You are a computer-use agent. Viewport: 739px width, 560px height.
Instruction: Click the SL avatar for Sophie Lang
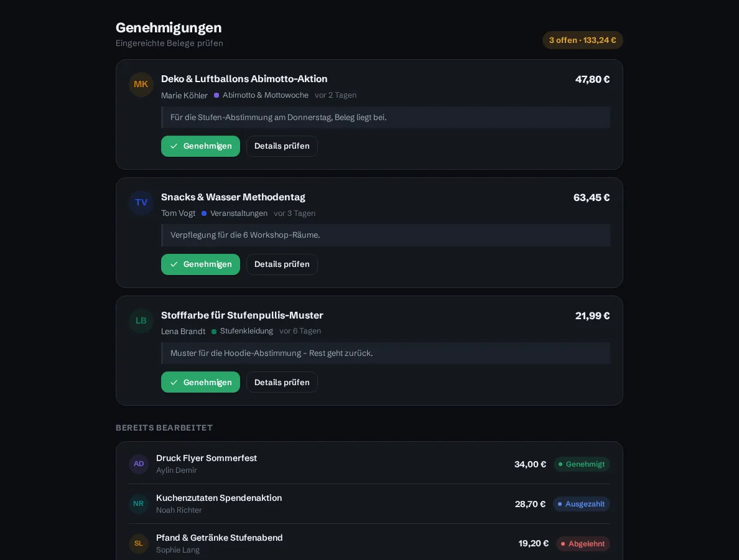point(139,543)
